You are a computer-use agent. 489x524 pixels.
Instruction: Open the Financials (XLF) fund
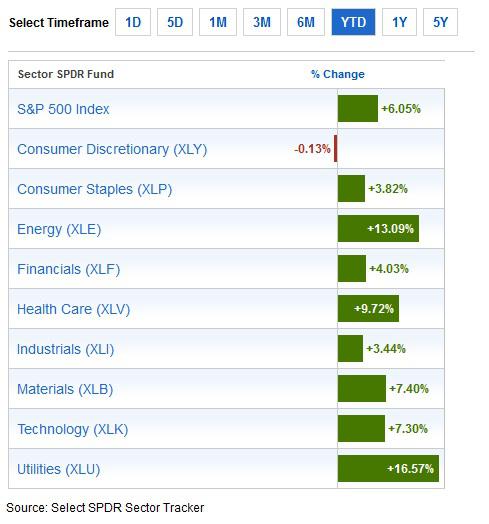pos(69,269)
